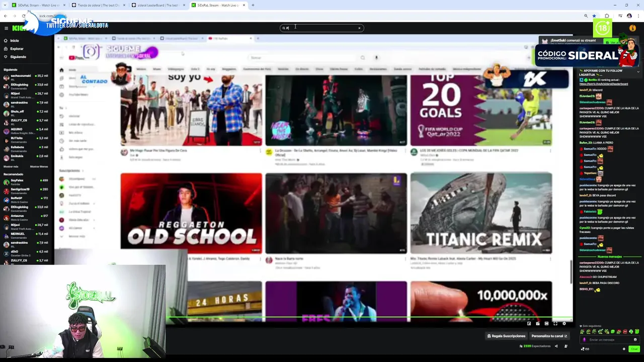Open stream player settings gear
This screenshot has height=362, width=644.
[x=564, y=323]
